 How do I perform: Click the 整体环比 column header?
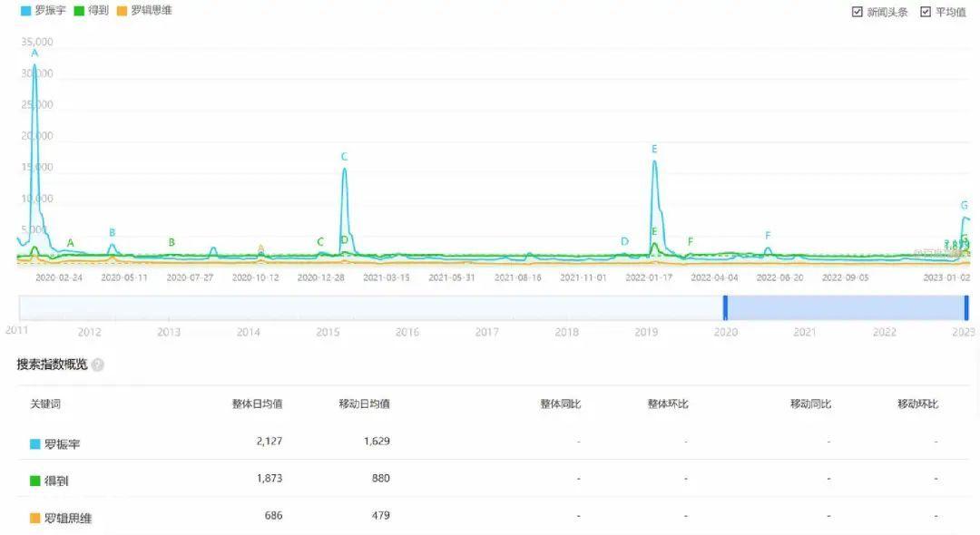pyautogui.click(x=668, y=404)
